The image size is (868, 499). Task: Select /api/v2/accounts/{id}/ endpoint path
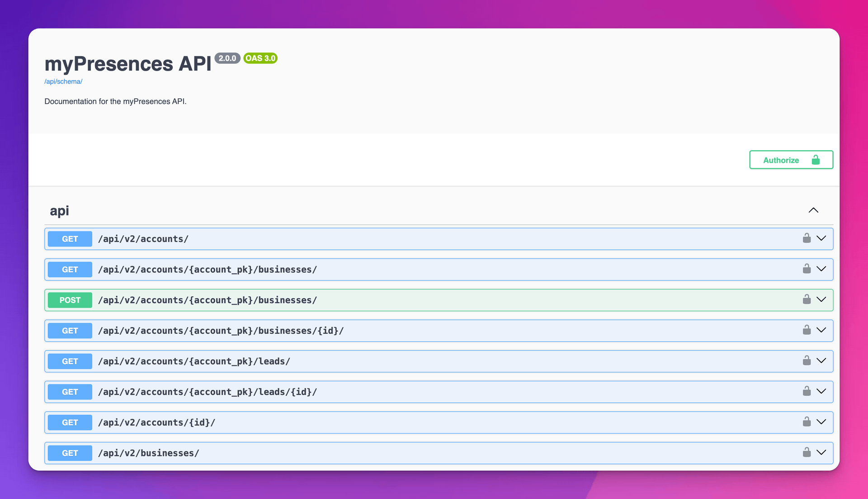coord(156,423)
